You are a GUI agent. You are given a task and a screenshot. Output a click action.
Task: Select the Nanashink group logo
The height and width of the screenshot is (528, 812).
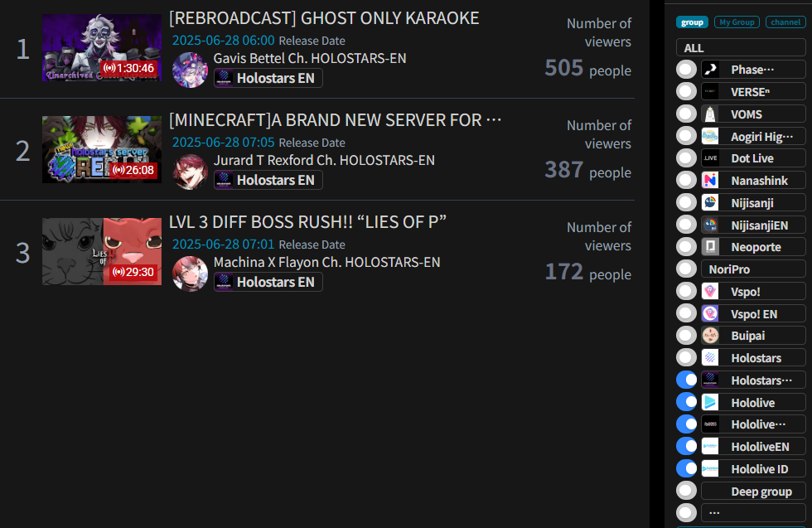[x=710, y=181]
